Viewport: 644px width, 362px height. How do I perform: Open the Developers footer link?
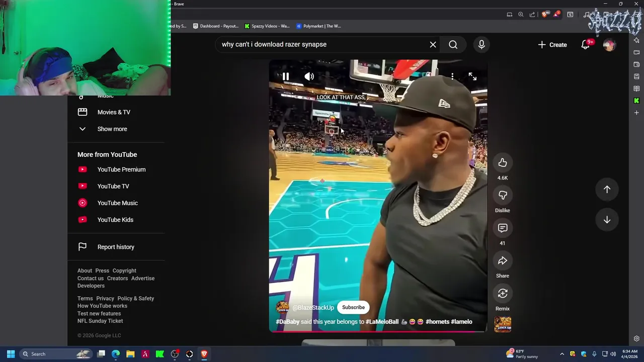(91, 286)
